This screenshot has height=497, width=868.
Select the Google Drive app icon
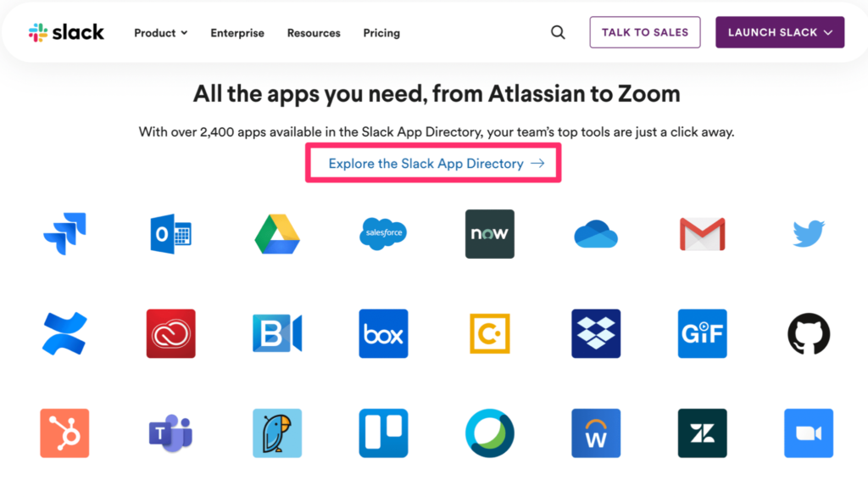click(x=277, y=234)
